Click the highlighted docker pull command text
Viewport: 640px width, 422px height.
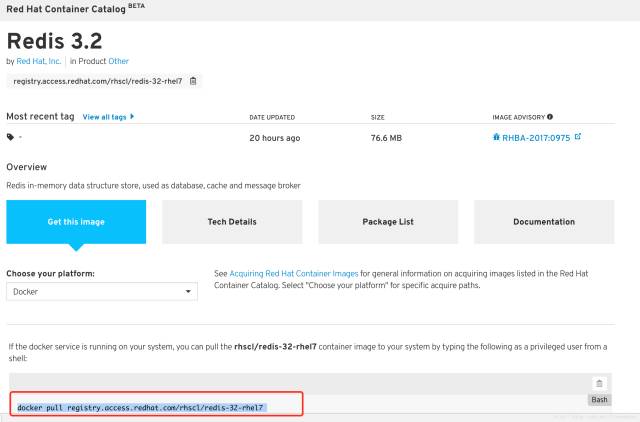142,407
